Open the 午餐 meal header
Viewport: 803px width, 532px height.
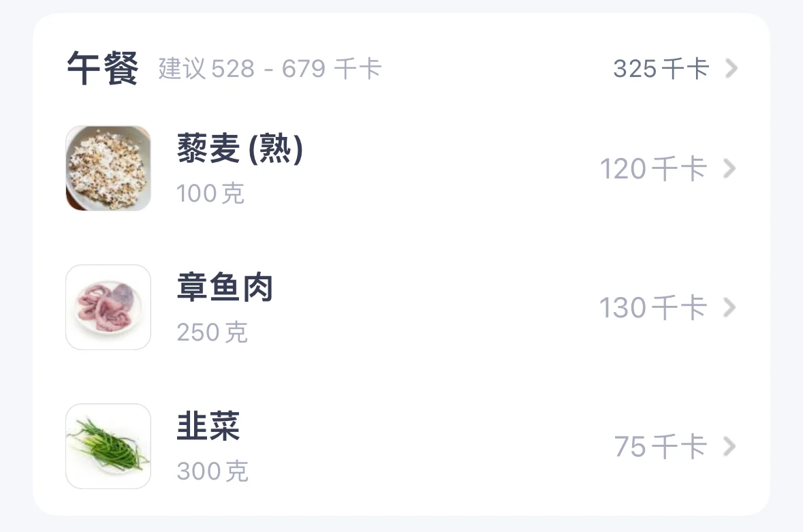tap(102, 68)
